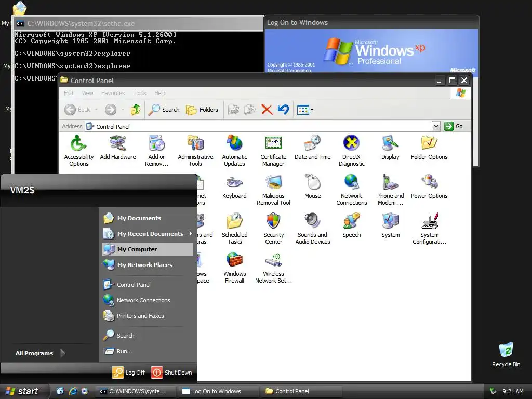
Task: Open Network Connections icon in Control Panel window
Action: coord(352,190)
